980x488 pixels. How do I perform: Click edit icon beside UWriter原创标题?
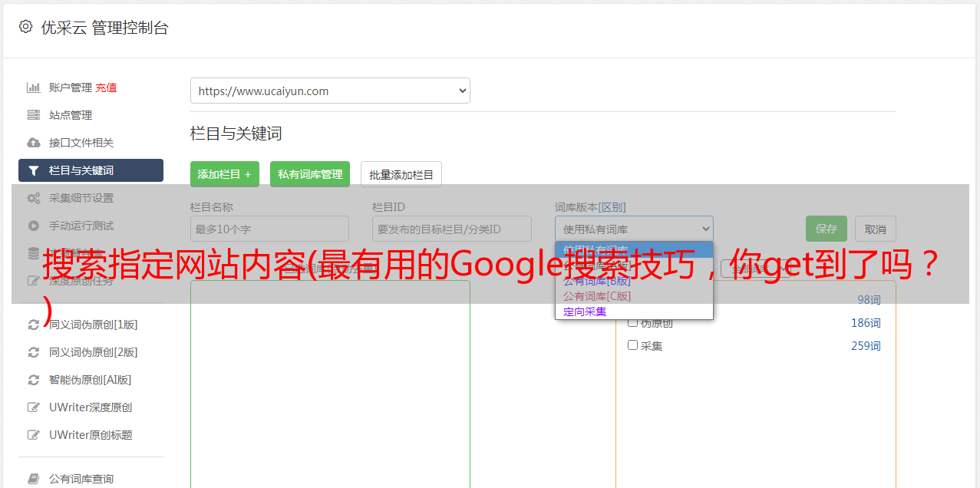34,435
